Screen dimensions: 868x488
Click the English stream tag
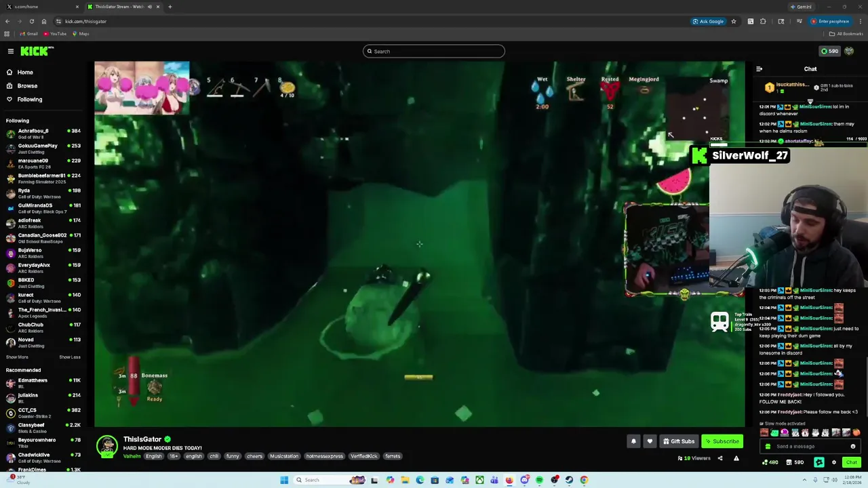154,456
